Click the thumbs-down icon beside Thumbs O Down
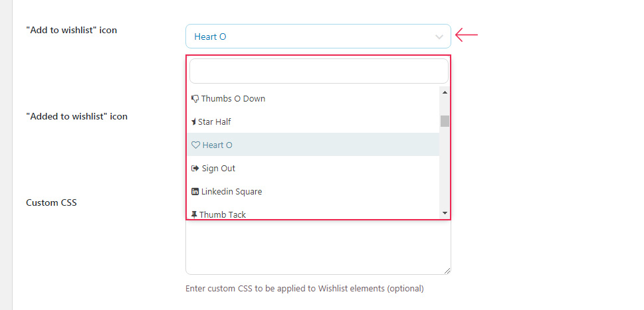Screen dimensions: 644x310 click(195, 99)
